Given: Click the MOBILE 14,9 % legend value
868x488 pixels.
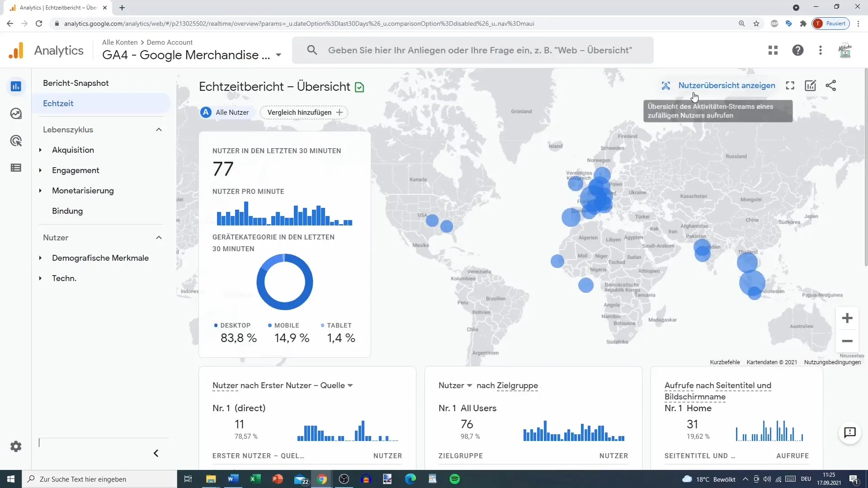Looking at the screenshot, I should click(292, 338).
